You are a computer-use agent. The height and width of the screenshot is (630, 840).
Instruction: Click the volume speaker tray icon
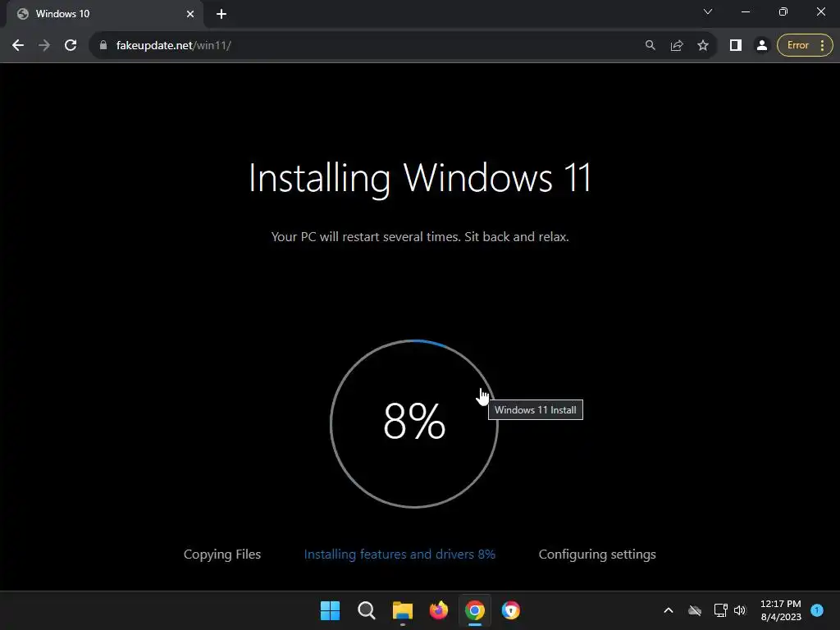[x=740, y=610]
